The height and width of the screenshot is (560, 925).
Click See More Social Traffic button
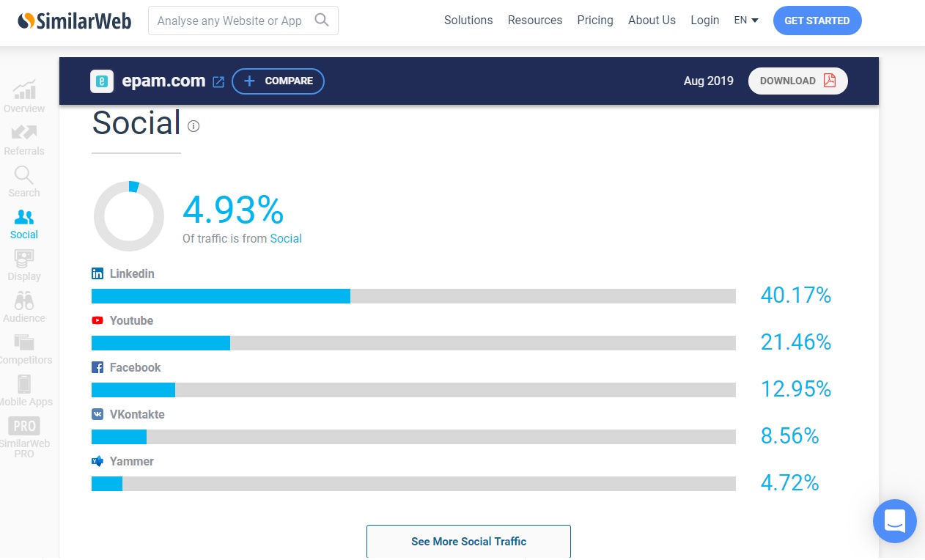[x=468, y=542]
